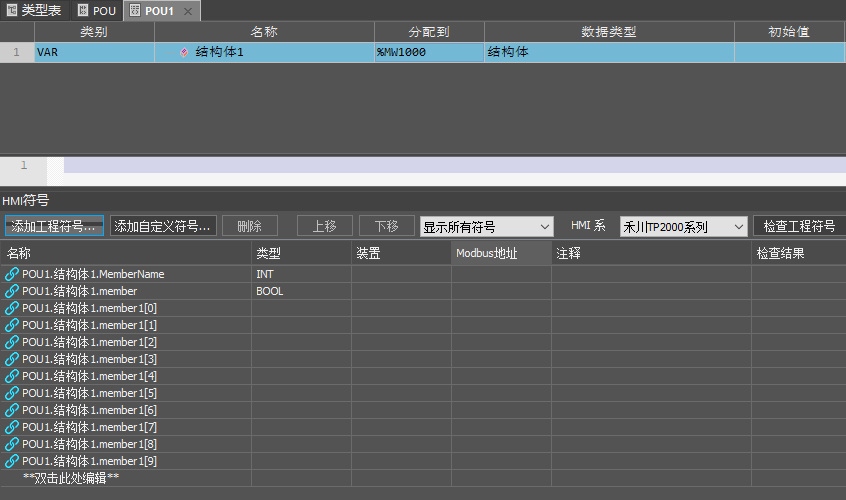Click the link icon beside POU1.结构体1.MemberName
Image resolution: width=846 pixels, height=500 pixels.
(12, 274)
